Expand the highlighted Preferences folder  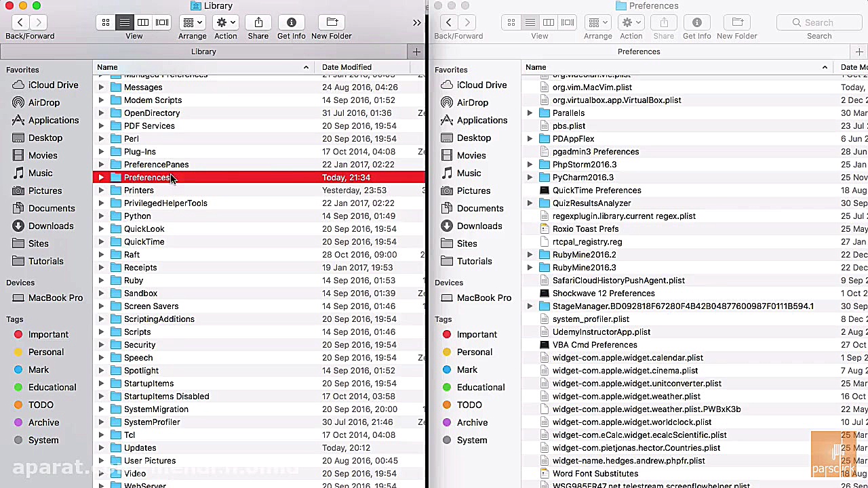coord(101,178)
